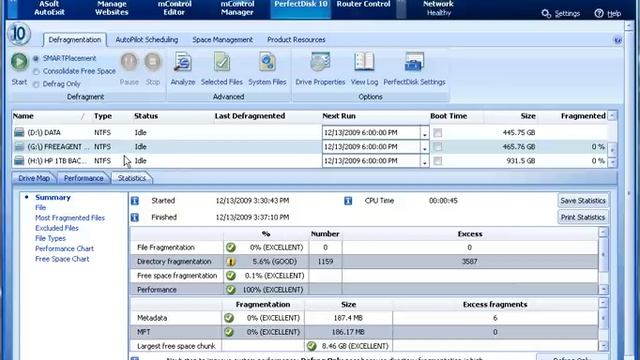The image size is (640, 360).
Task: Click Print Statistics button
Action: (x=582, y=218)
